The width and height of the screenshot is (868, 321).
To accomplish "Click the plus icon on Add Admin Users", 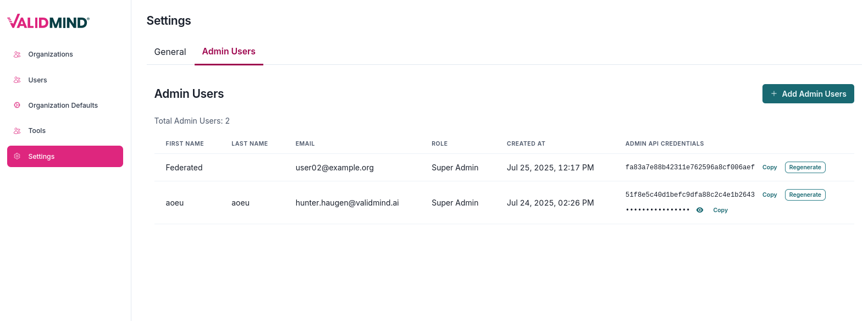I will [774, 94].
